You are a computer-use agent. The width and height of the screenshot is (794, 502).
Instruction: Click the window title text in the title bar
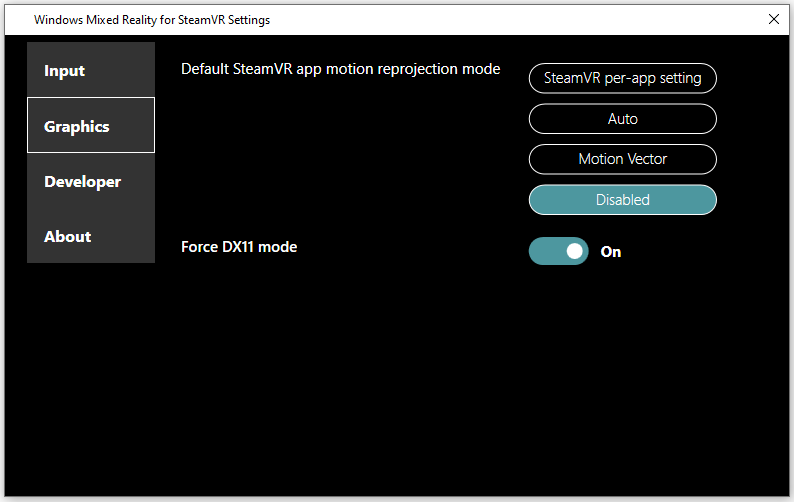point(152,20)
